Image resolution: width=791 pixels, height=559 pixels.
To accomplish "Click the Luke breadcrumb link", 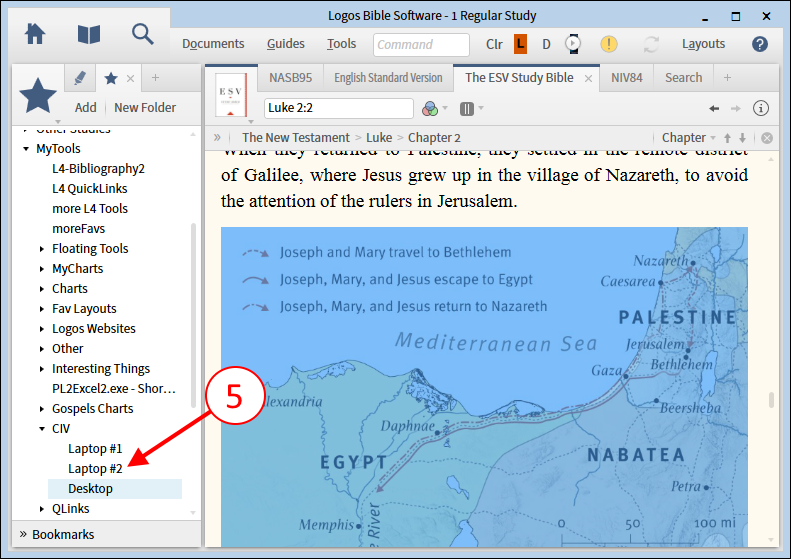I will coord(379,138).
